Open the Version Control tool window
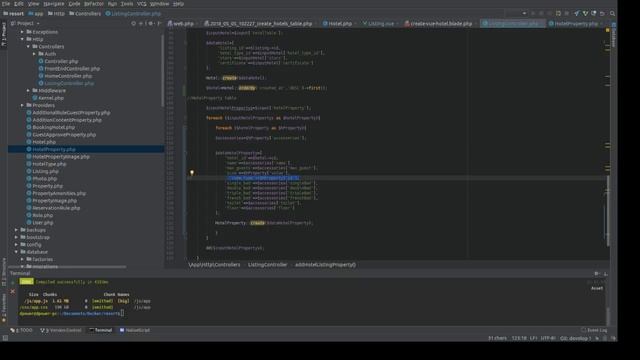Viewport: 640px width, 360px height. (x=61, y=330)
